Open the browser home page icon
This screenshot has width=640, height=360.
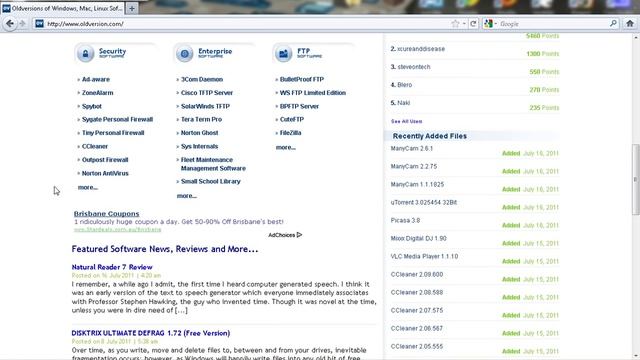(x=630, y=24)
